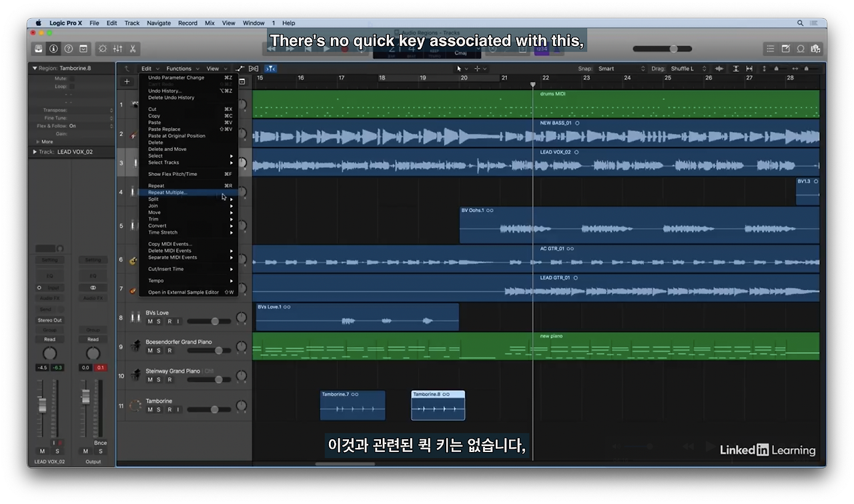The height and width of the screenshot is (504, 854).
Task: Click Read automation button on LEAD VOX_02 strip
Action: tap(49, 339)
